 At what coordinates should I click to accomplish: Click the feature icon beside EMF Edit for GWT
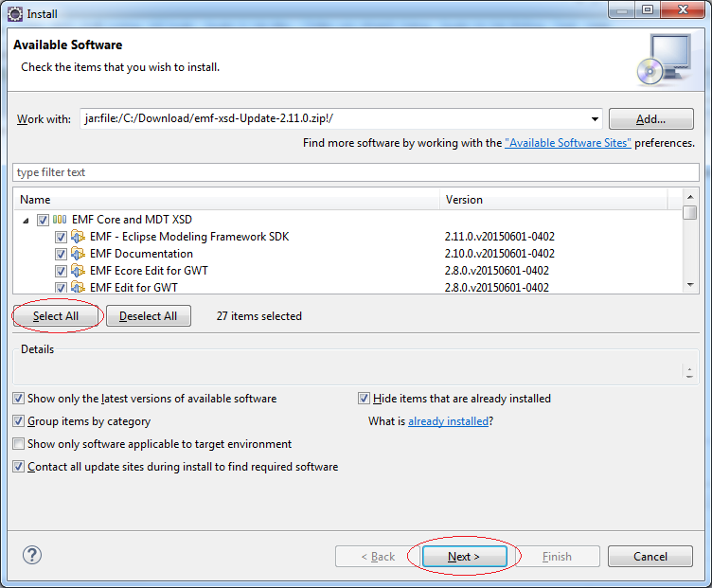coord(78,288)
